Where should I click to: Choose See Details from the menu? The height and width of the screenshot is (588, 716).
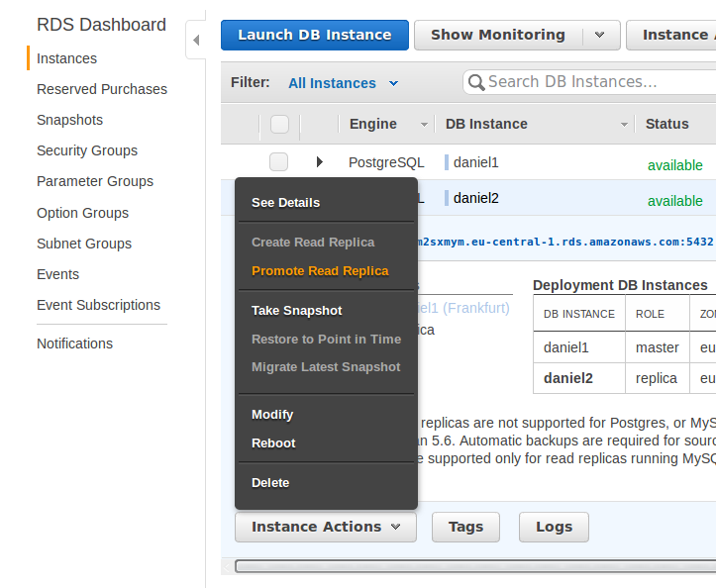285,203
